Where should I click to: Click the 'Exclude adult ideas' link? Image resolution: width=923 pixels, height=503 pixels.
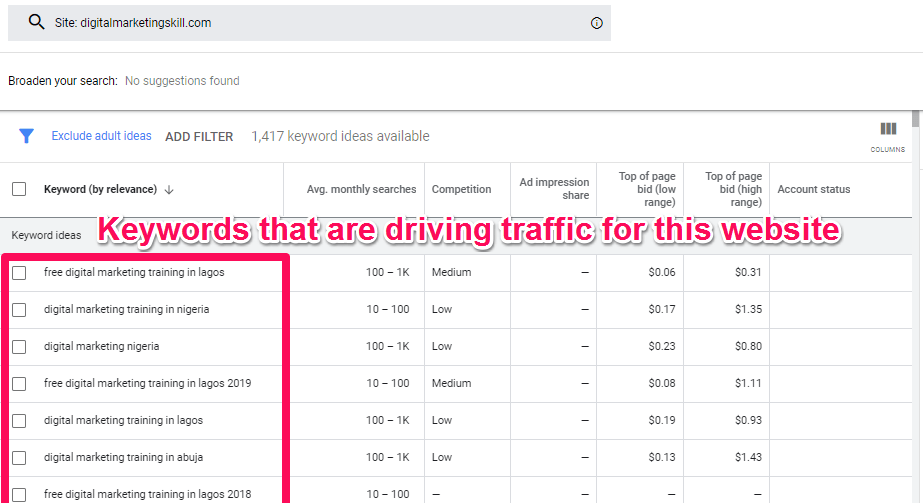(x=101, y=136)
